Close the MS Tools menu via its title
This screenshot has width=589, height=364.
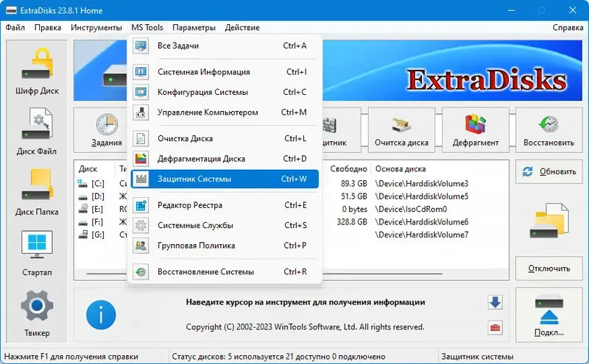[147, 27]
